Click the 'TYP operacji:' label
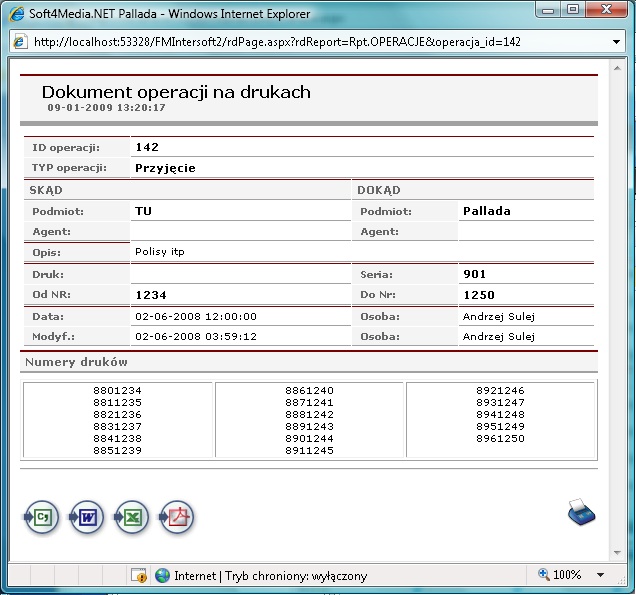Viewport: 636px width, 595px height. [69, 168]
